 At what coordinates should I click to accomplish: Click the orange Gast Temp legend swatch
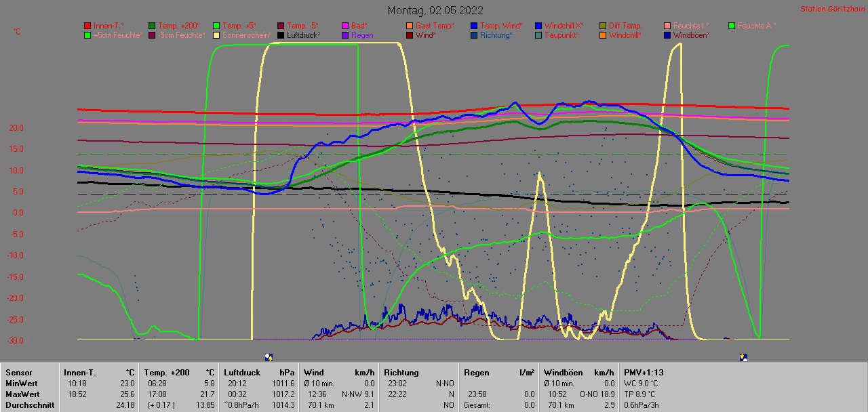(x=410, y=26)
